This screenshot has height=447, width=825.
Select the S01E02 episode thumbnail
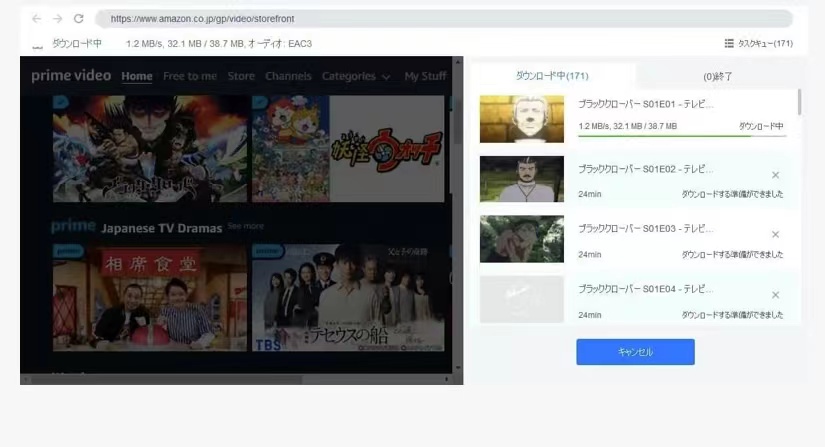coord(521,179)
